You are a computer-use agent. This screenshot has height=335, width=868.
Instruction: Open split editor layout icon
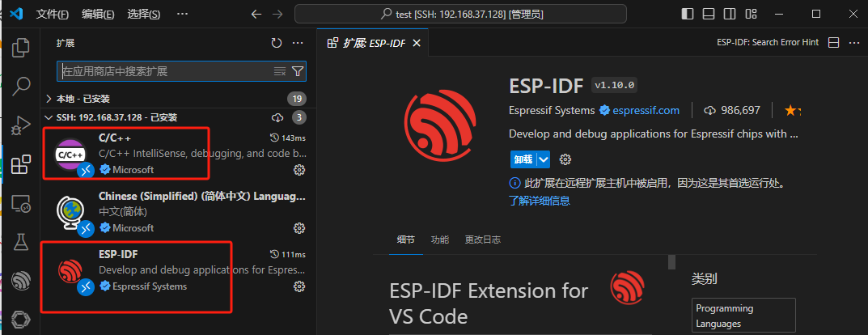[834, 43]
